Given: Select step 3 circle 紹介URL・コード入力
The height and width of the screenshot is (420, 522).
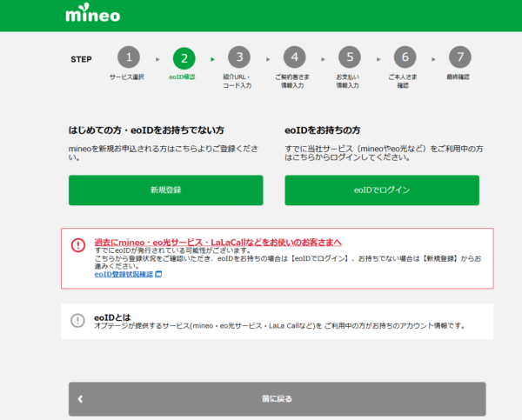Looking at the screenshot, I should pos(239,57).
